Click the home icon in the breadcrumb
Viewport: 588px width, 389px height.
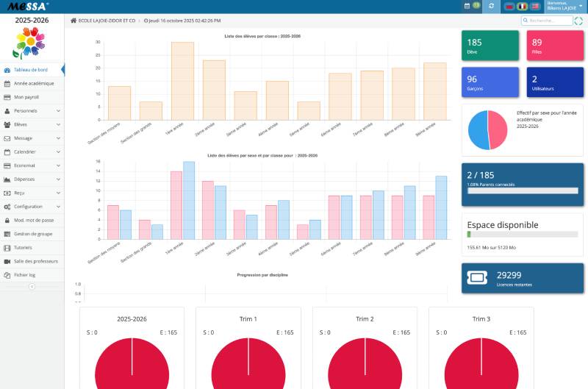point(73,21)
